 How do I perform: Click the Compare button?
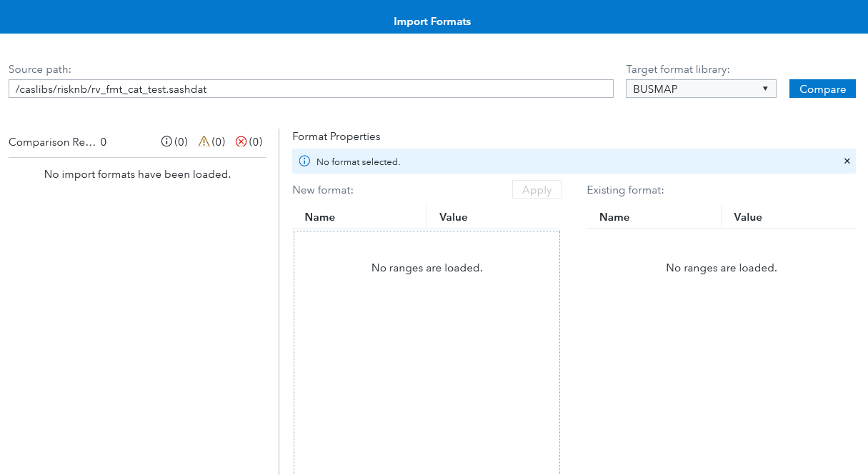[x=822, y=88]
